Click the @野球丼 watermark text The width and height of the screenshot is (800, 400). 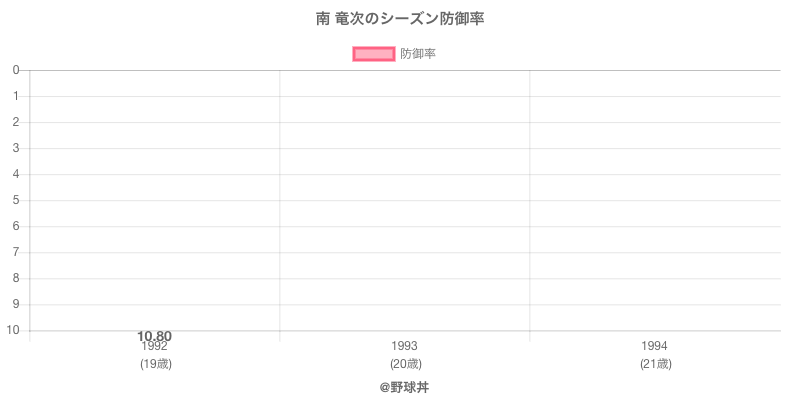tap(404, 386)
